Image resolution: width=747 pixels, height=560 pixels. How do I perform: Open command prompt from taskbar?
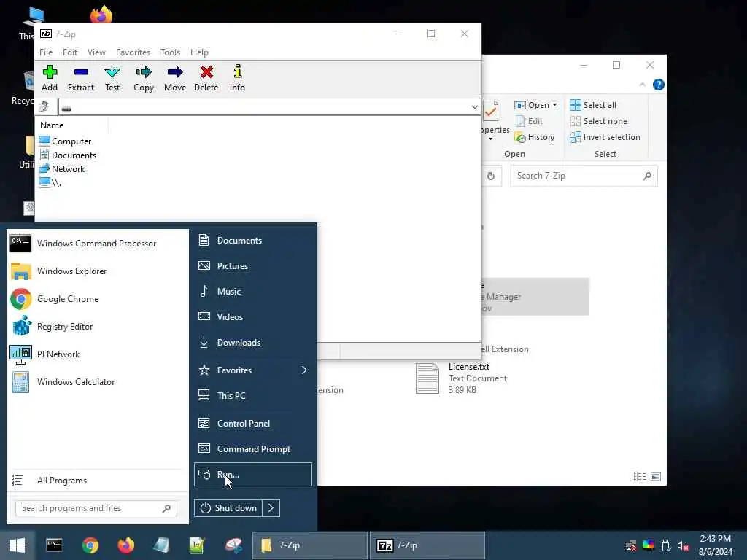[x=54, y=545]
